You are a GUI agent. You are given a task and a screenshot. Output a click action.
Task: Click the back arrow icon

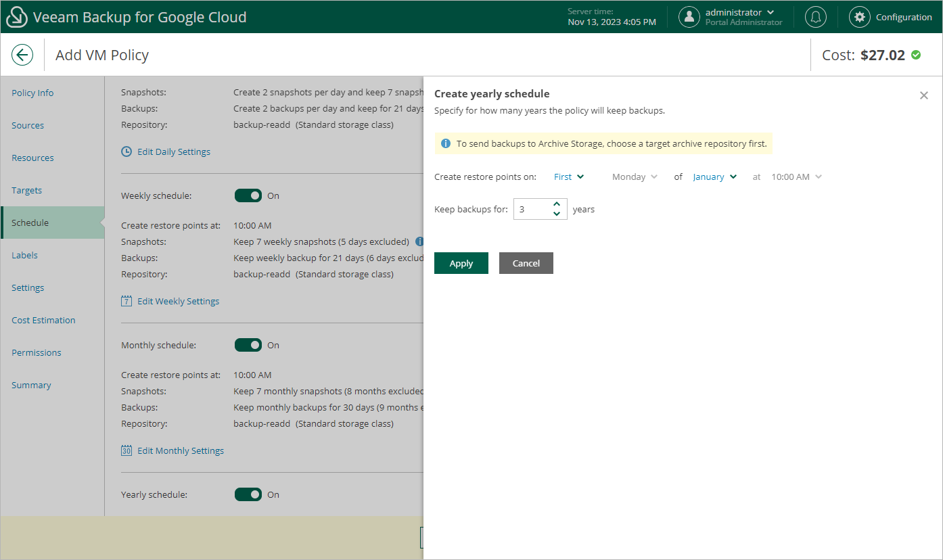[x=22, y=55]
